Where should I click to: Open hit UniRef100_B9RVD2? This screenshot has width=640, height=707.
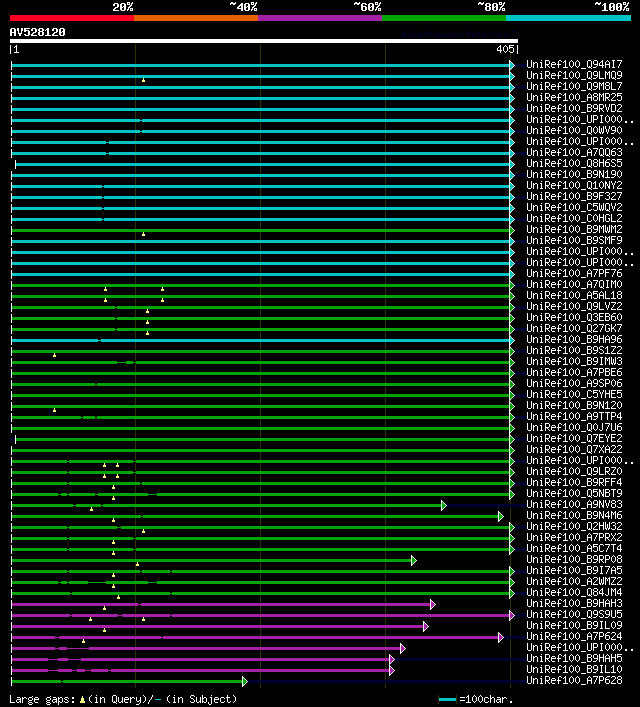coord(574,108)
